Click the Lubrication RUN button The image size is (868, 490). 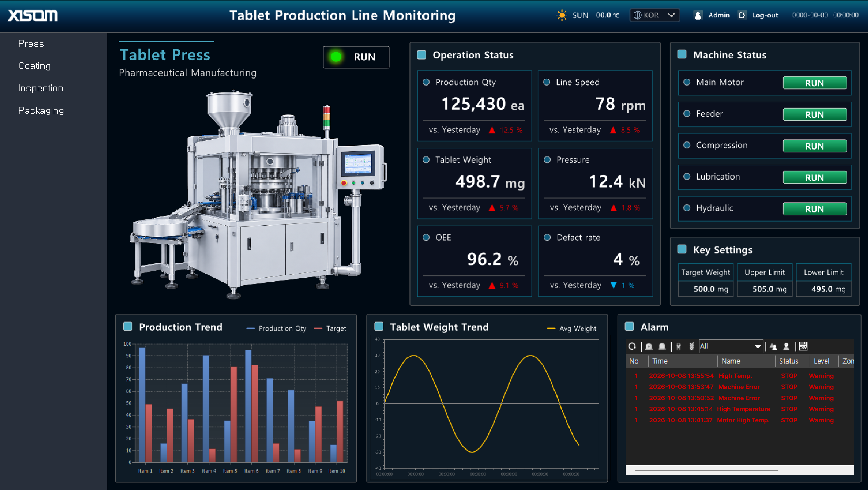(815, 177)
